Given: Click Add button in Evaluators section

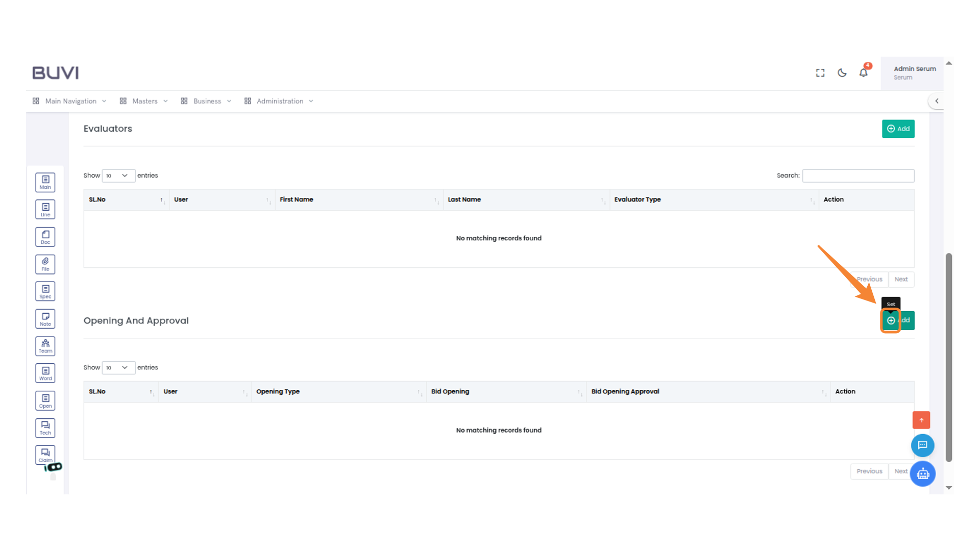Looking at the screenshot, I should (898, 129).
